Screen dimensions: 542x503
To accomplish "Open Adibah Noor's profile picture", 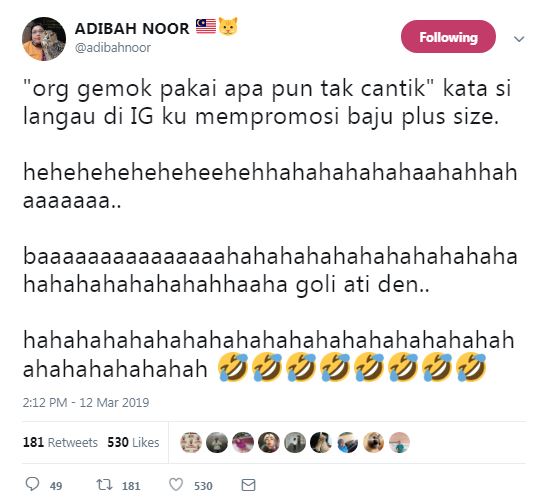I will tap(44, 39).
